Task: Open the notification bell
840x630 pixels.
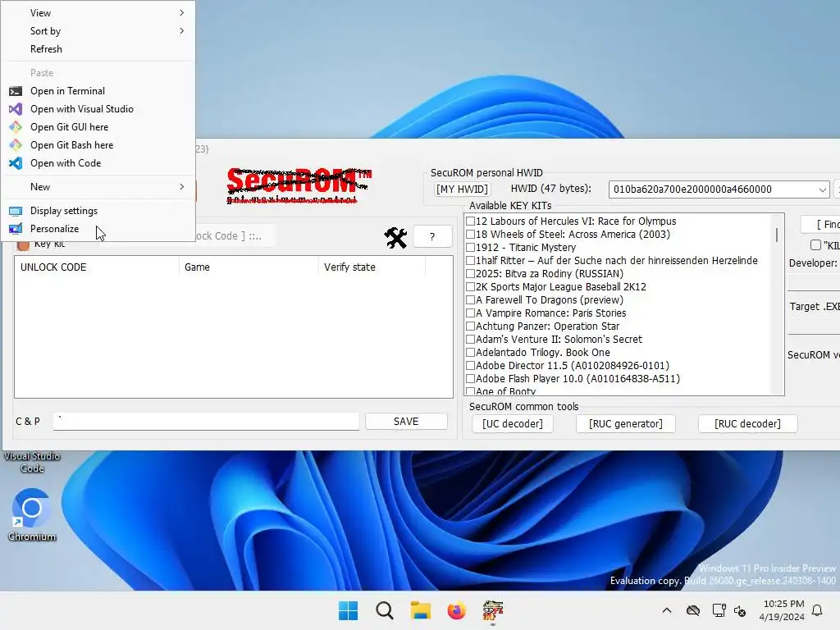Action: 818,610
